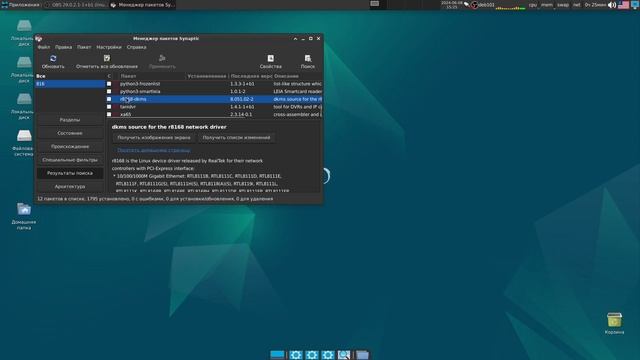
Task: Select the r8168-dkms package row
Action: point(214,99)
